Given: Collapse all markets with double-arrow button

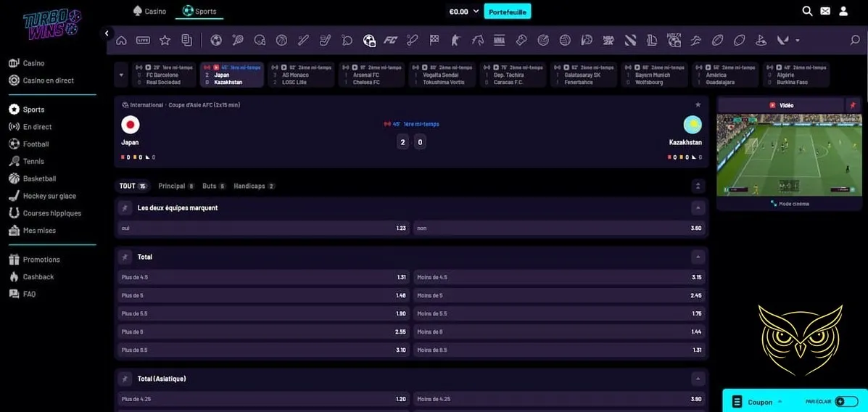Looking at the screenshot, I should point(698,186).
